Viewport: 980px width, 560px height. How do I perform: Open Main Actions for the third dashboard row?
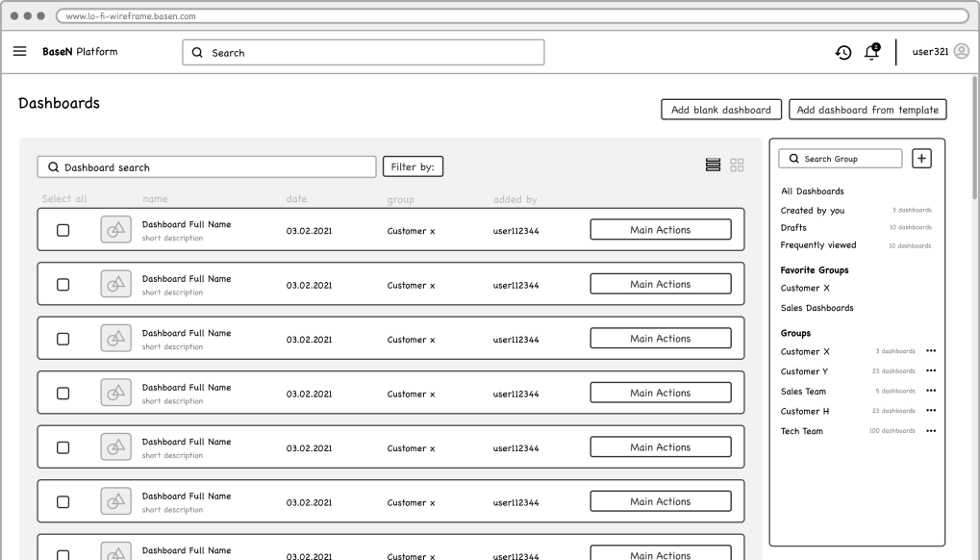tap(661, 338)
